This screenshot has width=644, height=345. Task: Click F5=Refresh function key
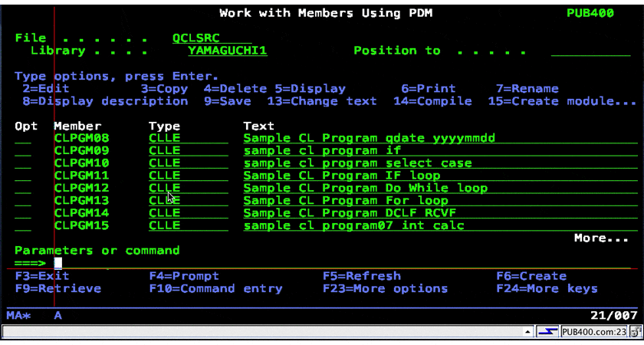coord(361,276)
